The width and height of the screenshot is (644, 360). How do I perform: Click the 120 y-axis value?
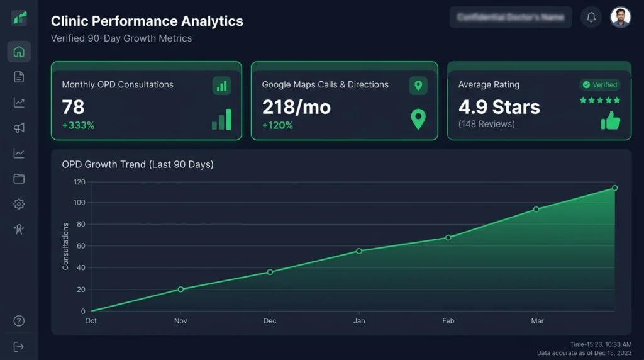80,182
